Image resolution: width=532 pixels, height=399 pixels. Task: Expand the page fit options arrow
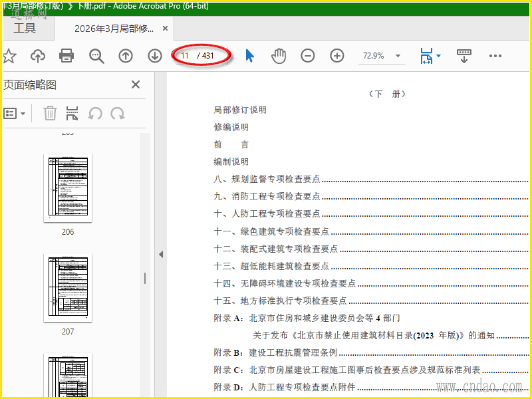click(438, 56)
